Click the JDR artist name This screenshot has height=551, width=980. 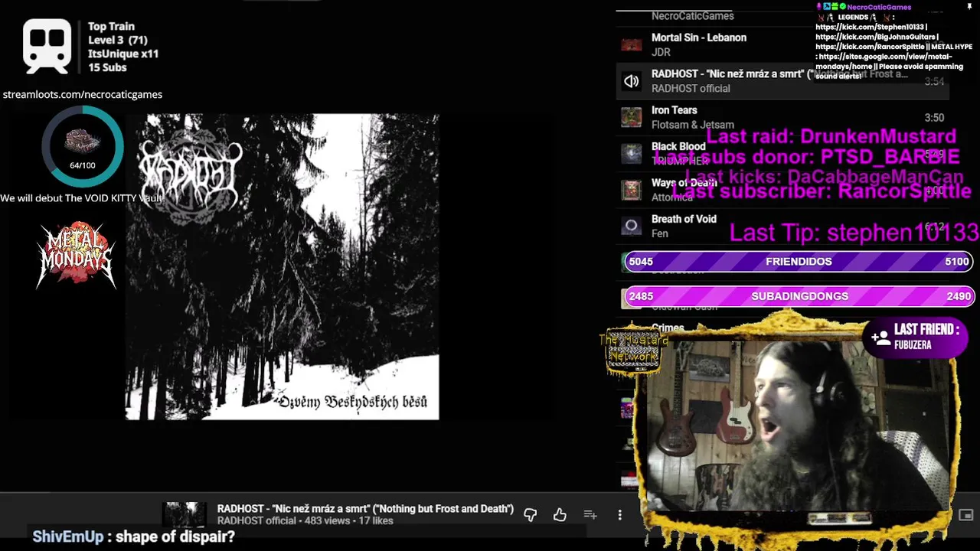661,52
